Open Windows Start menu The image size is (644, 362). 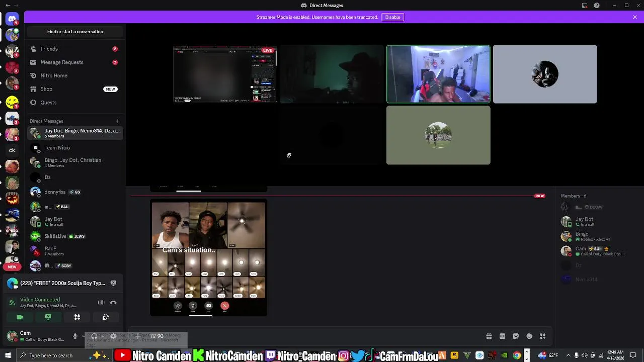point(8,355)
